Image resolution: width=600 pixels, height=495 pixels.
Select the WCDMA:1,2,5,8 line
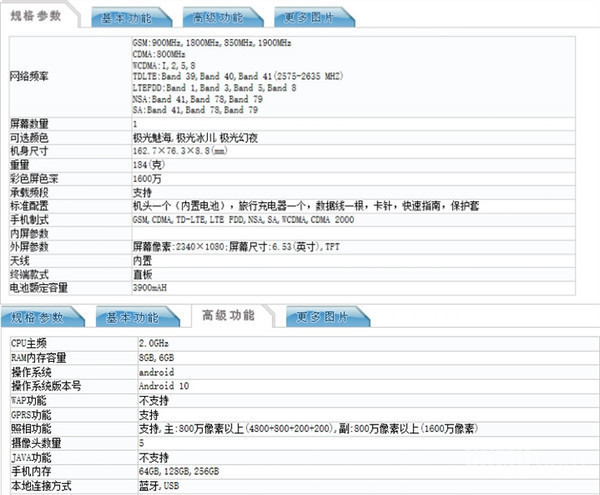click(x=164, y=65)
